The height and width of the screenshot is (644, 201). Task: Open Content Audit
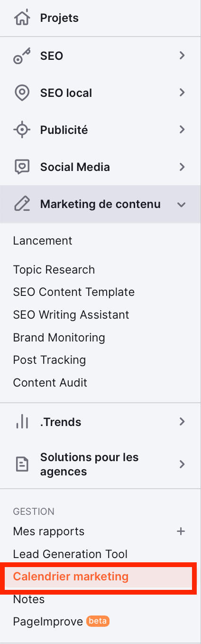[x=50, y=382]
